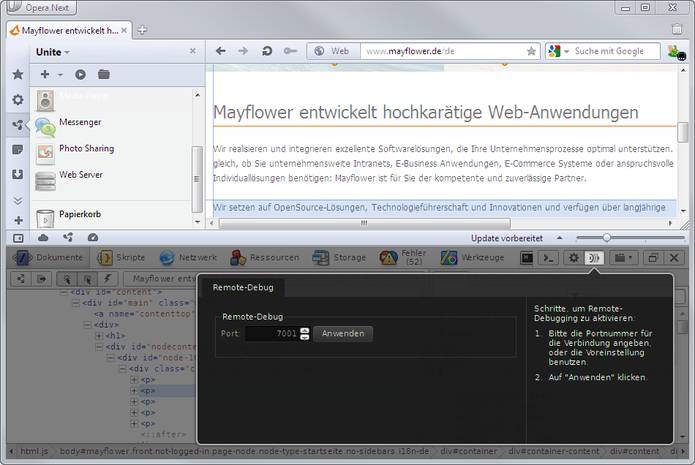Add a new panel with sidebar plus
The width and height of the screenshot is (695, 465).
(x=18, y=220)
